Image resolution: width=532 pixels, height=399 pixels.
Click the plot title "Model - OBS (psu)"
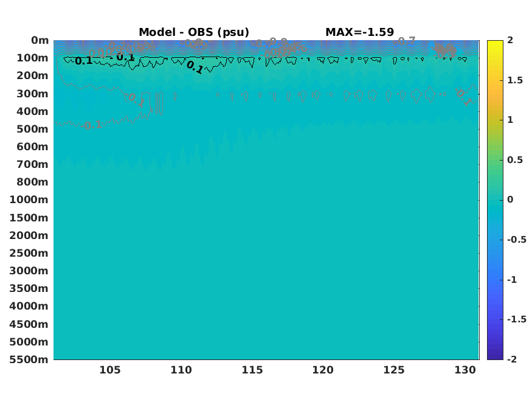pos(194,32)
